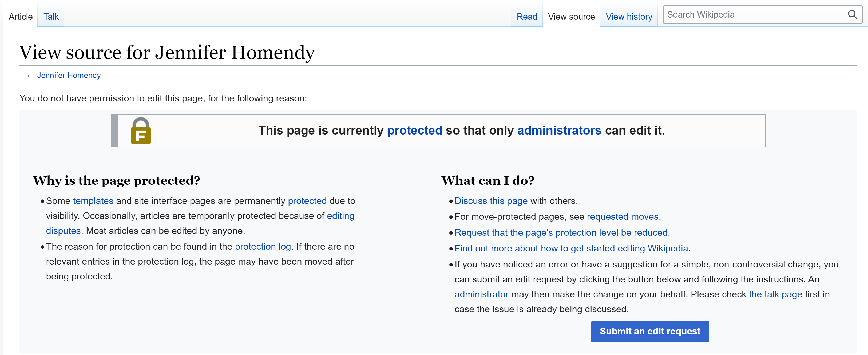
Task: Open the 'Discuss this page' link
Action: [x=491, y=201]
